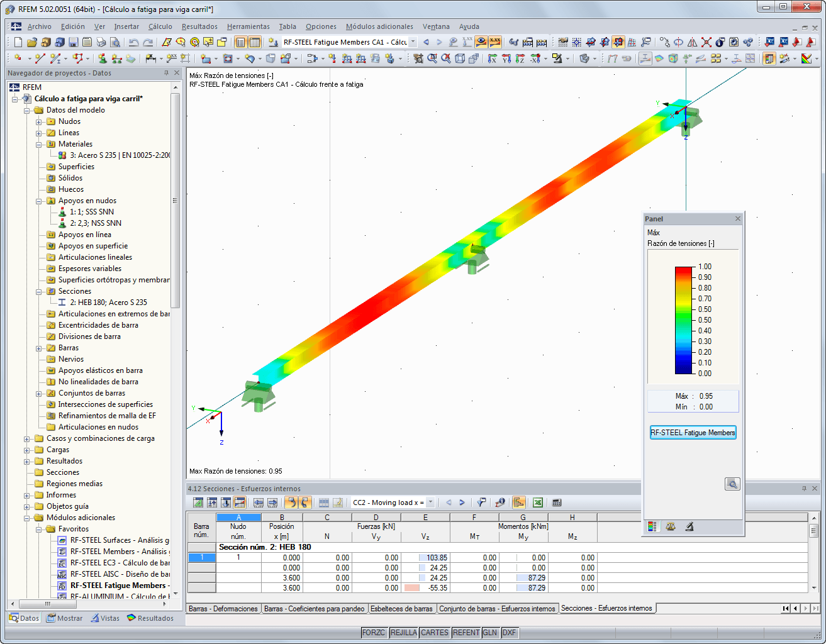Select section 2: HEB 180; Acero S 235
Viewport: 826px width, 644px height.
108,303
